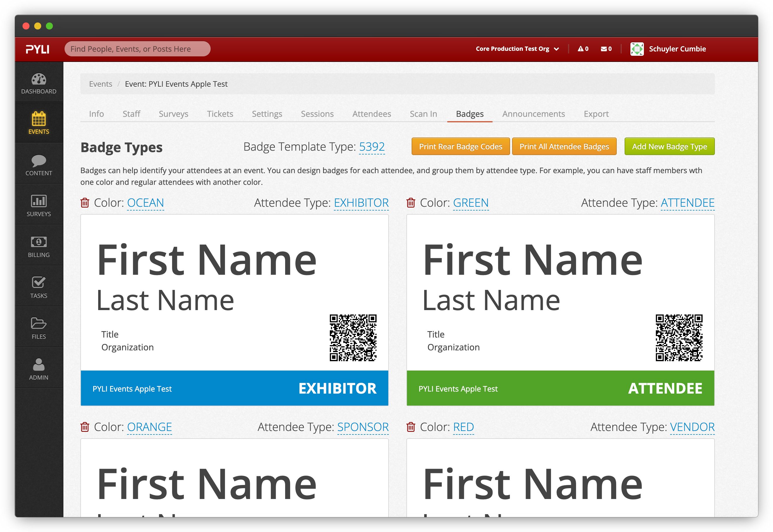The width and height of the screenshot is (773, 532).
Task: Switch to the Attendees tab
Action: (372, 114)
